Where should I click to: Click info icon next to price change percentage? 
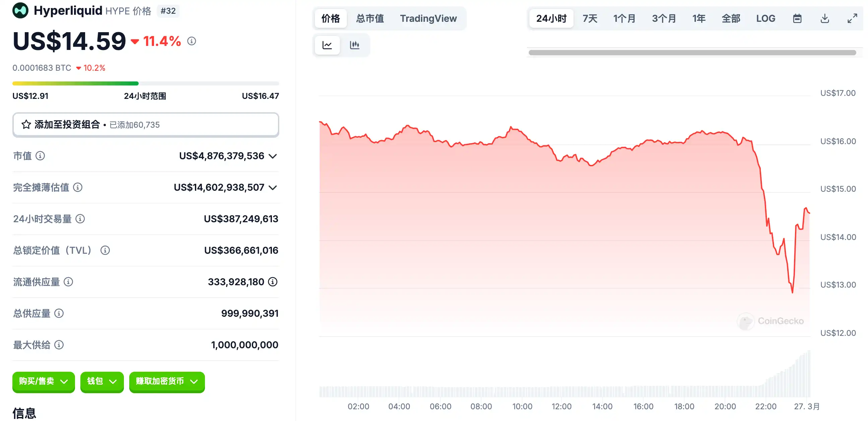(x=192, y=41)
